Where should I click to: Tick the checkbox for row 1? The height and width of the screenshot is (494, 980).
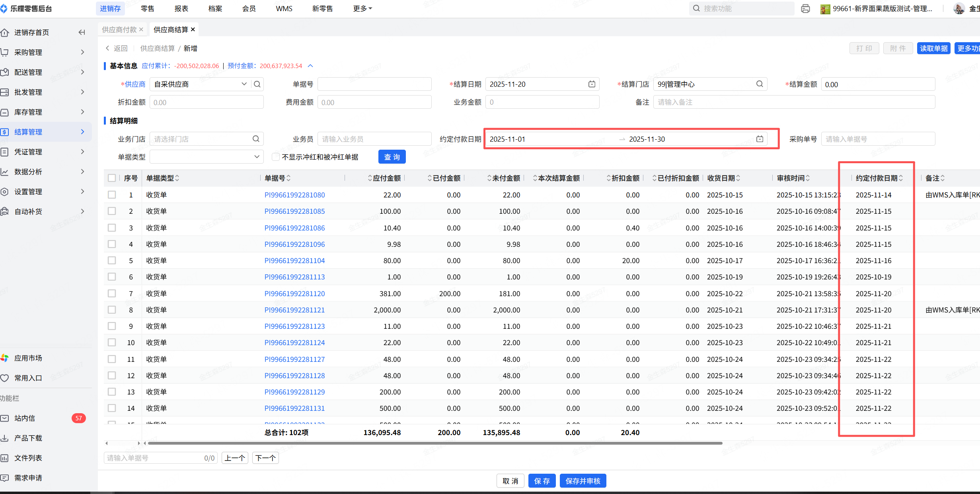coord(112,195)
